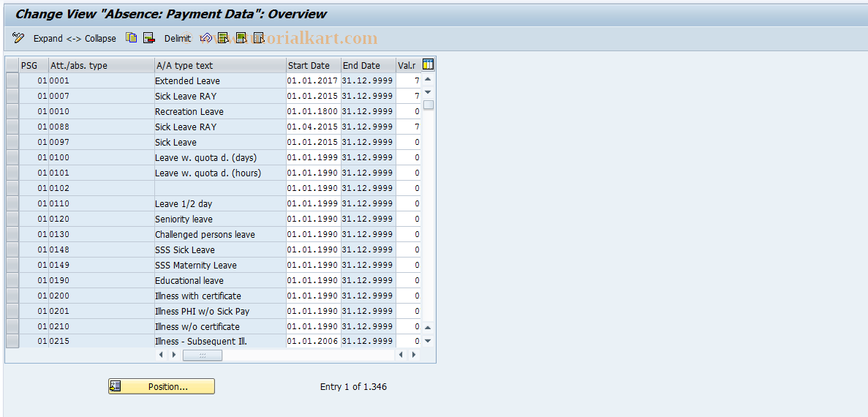Click the Delete row icon
The width and height of the screenshot is (868, 417).
pos(148,38)
